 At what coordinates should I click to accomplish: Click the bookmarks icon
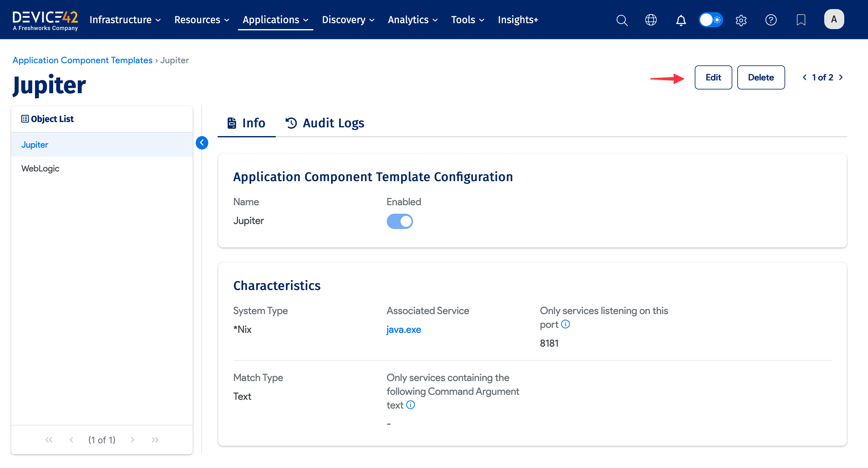coord(801,20)
